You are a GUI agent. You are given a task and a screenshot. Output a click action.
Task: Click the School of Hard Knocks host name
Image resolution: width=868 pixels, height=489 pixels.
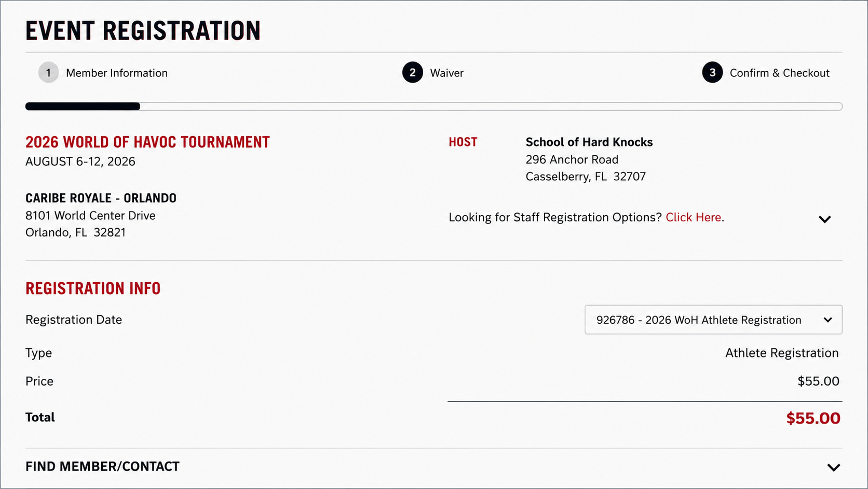click(x=589, y=142)
